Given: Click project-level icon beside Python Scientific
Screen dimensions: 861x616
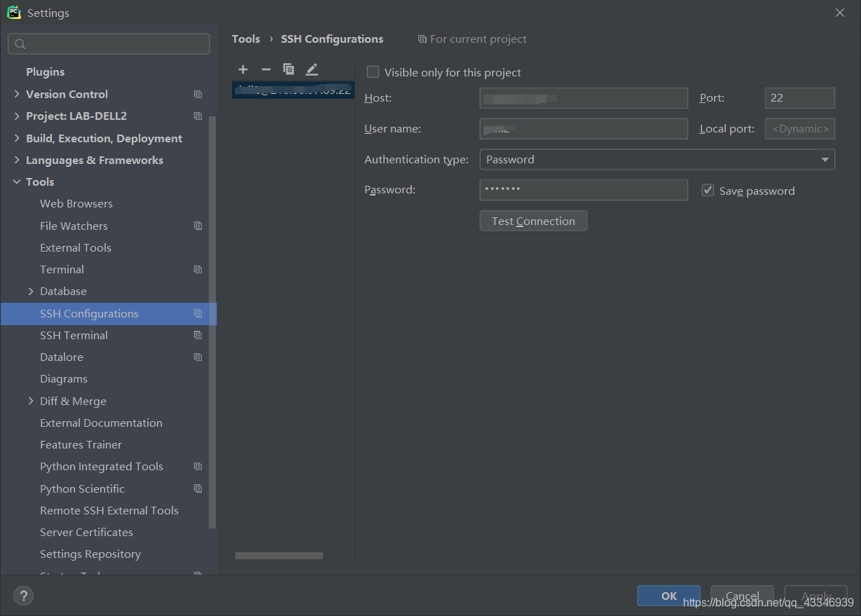Looking at the screenshot, I should pyautogui.click(x=198, y=488).
